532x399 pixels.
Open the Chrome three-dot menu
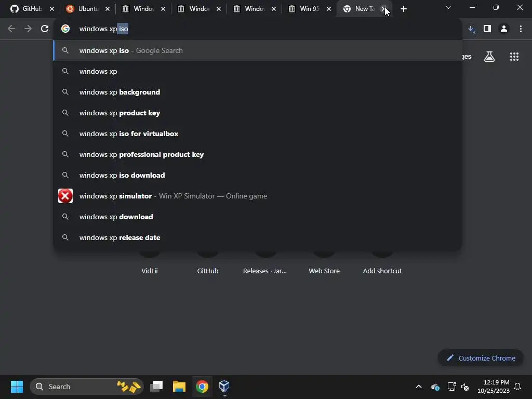pos(521,29)
